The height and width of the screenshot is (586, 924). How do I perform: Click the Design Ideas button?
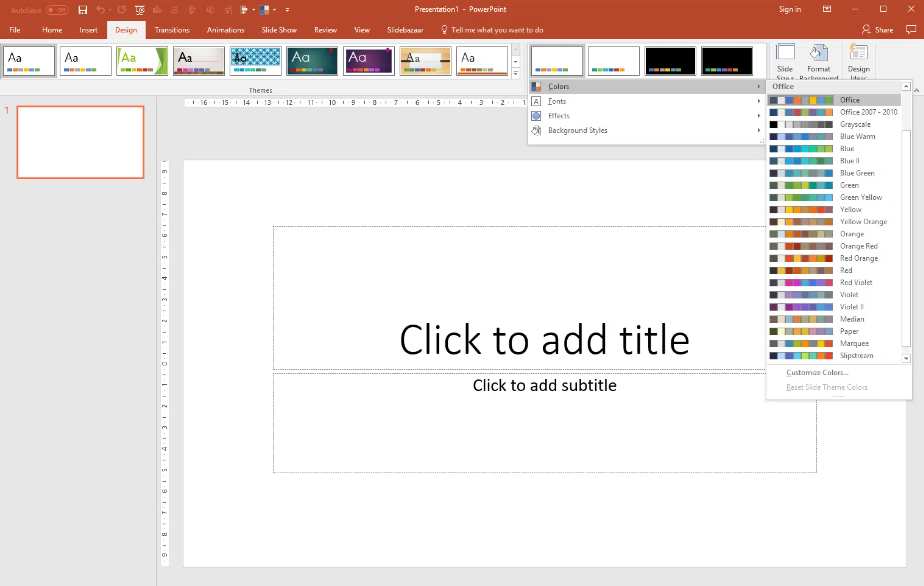(858, 60)
